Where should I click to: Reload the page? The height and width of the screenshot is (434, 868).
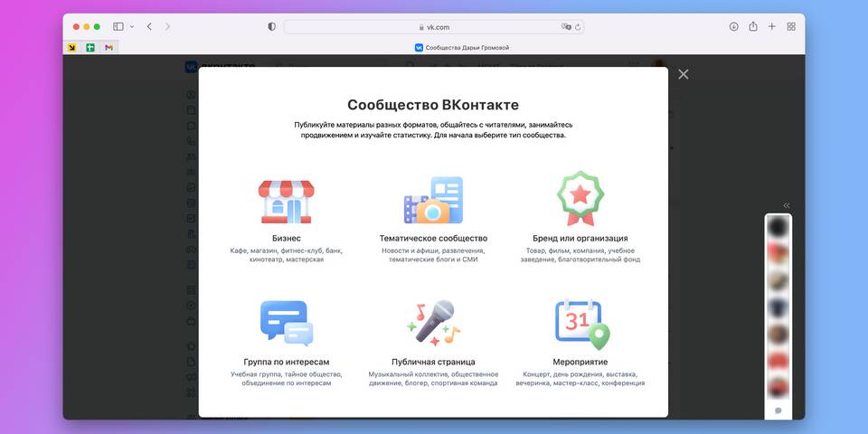click(x=578, y=26)
